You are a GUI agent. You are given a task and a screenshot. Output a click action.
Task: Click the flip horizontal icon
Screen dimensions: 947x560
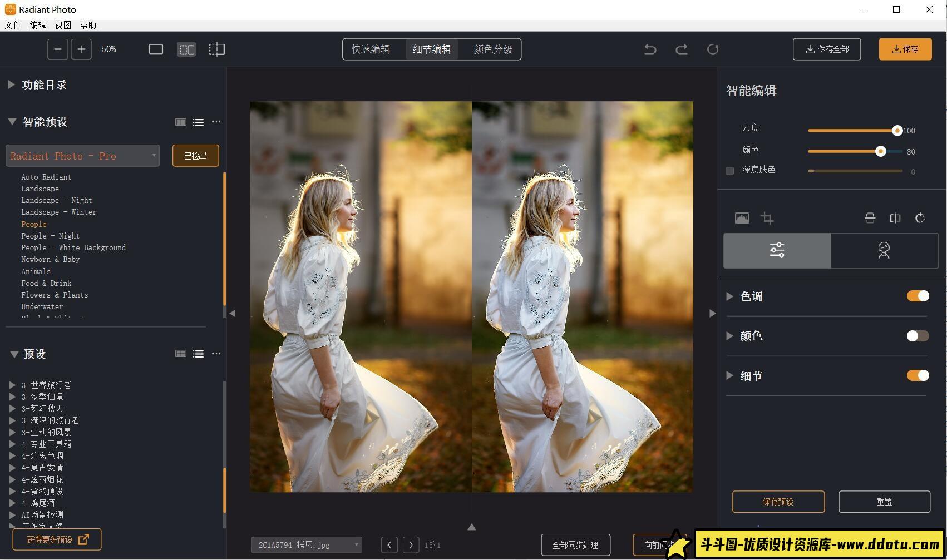tap(895, 217)
